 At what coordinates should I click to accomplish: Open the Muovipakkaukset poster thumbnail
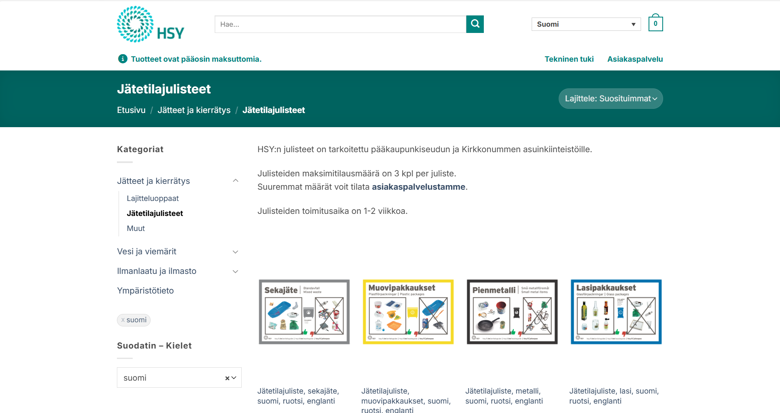408,311
